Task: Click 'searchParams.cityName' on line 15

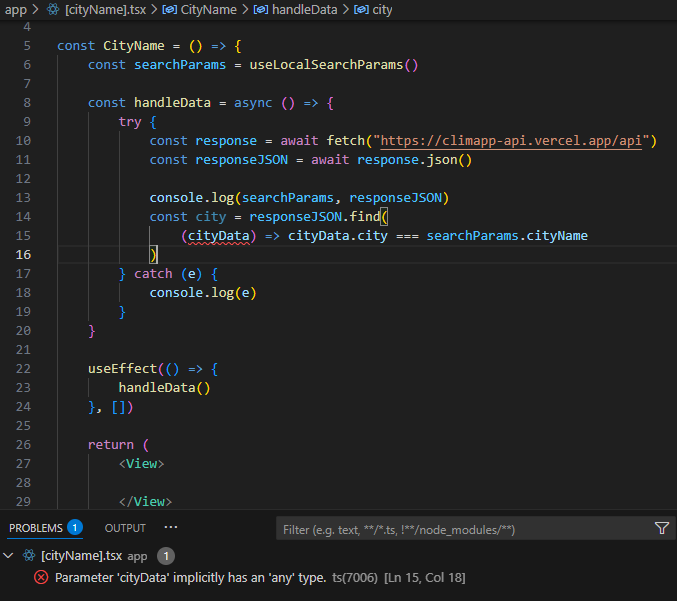Action: 507,236
